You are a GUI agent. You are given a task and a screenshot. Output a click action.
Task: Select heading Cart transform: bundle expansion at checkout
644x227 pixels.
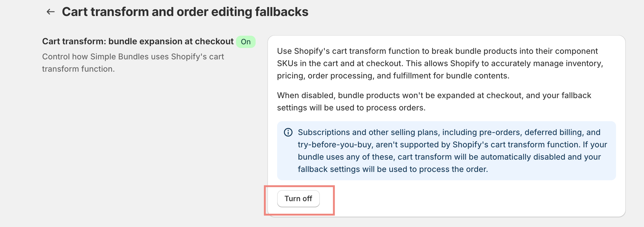138,42
